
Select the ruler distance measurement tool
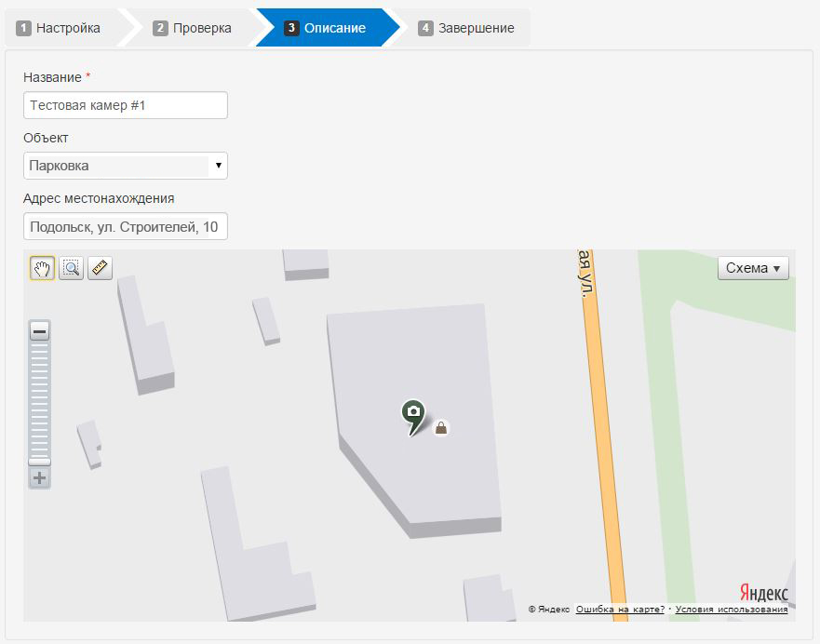point(100,268)
